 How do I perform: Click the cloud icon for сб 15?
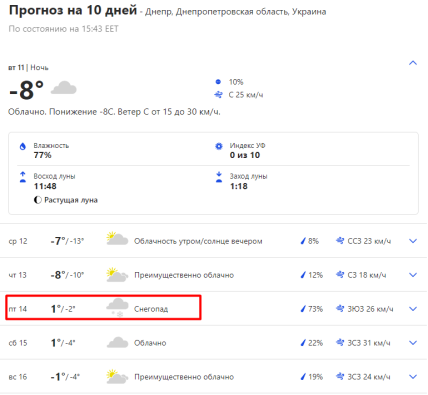[x=117, y=343]
